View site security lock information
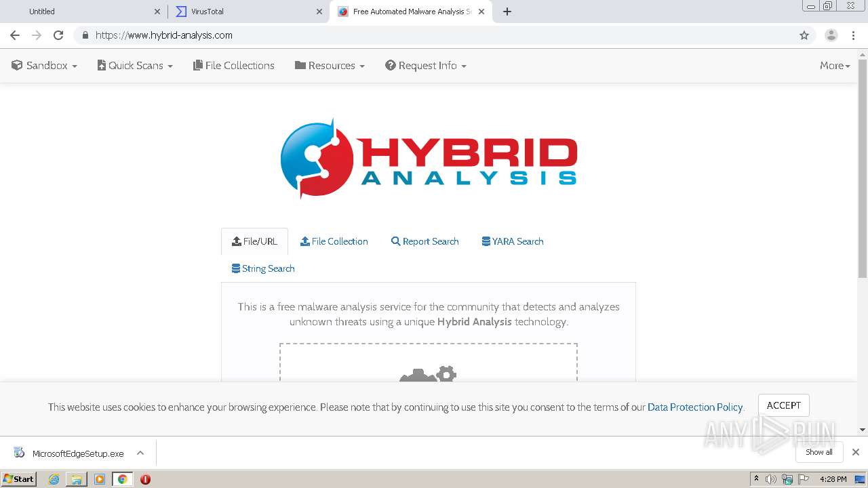868x488 pixels. coord(85,35)
